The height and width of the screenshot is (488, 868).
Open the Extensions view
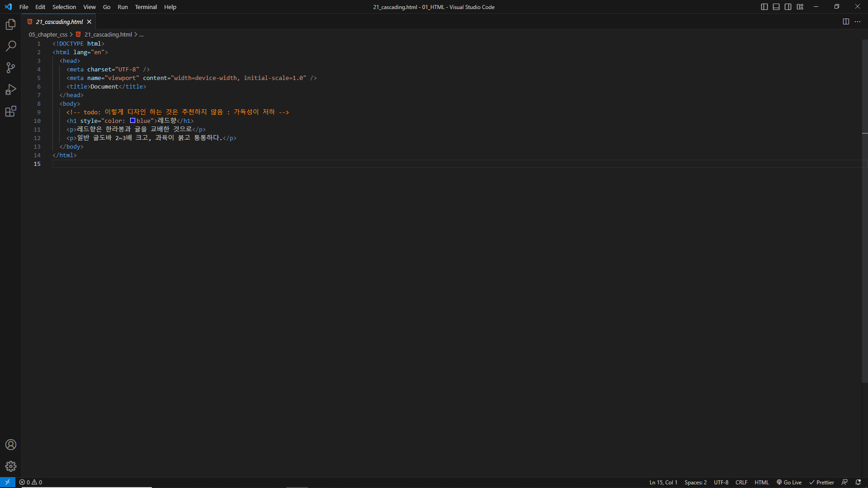pos(11,111)
